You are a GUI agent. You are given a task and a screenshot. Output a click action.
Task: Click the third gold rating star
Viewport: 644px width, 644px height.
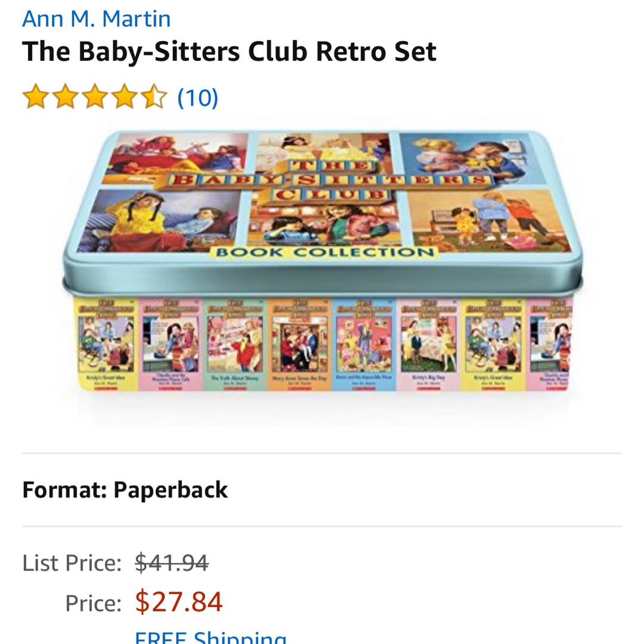(95, 97)
